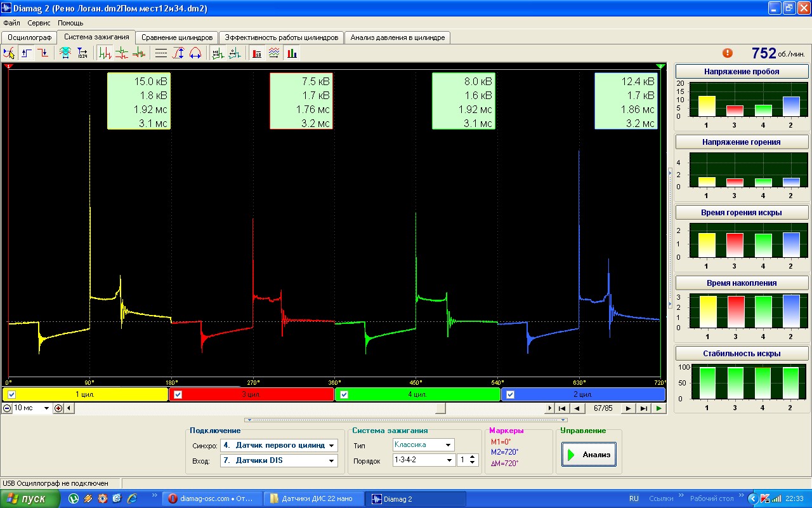Step to next frame

pyautogui.click(x=628, y=408)
